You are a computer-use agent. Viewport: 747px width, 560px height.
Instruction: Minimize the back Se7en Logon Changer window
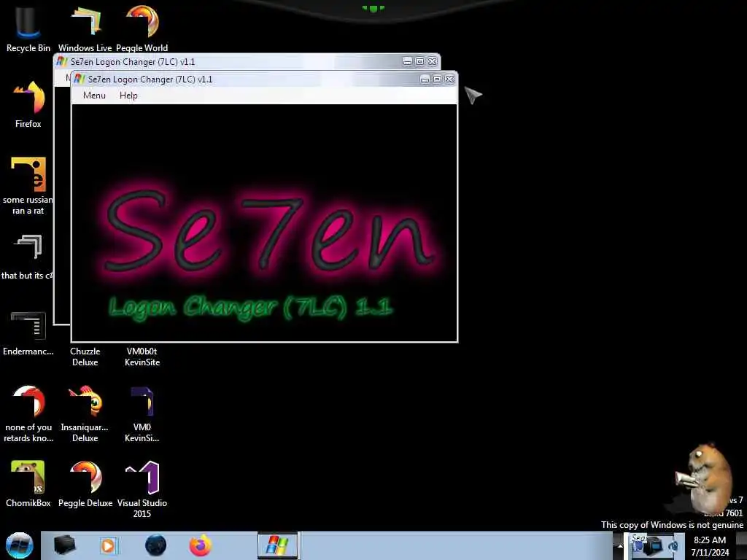tap(407, 61)
